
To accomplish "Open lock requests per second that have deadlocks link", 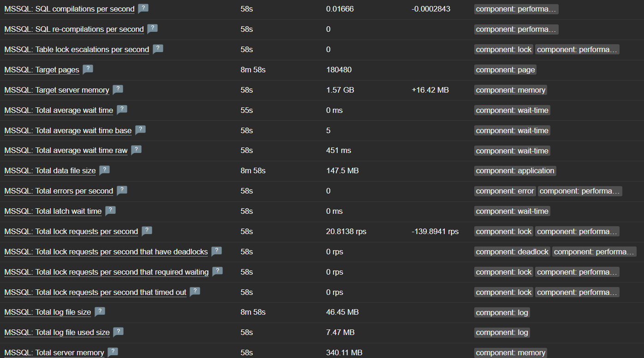I will [106, 252].
